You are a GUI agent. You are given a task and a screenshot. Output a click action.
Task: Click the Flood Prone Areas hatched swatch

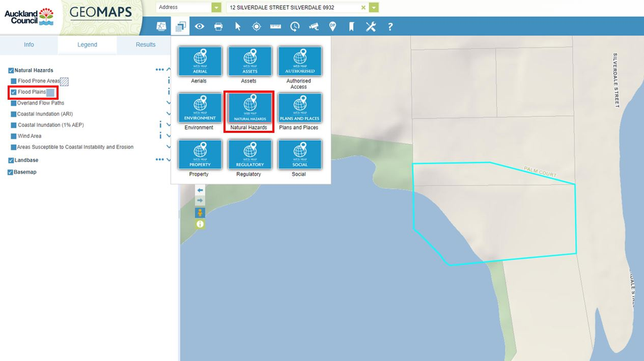64,81
